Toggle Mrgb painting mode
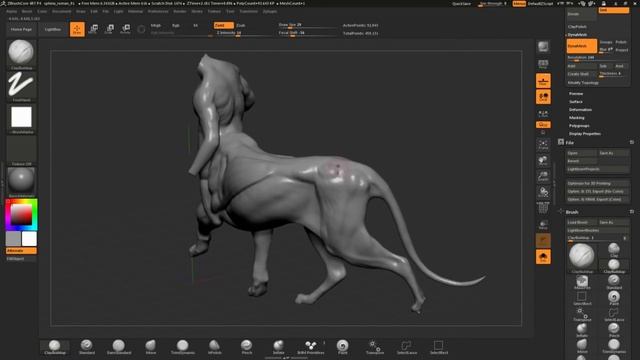 (x=156, y=25)
